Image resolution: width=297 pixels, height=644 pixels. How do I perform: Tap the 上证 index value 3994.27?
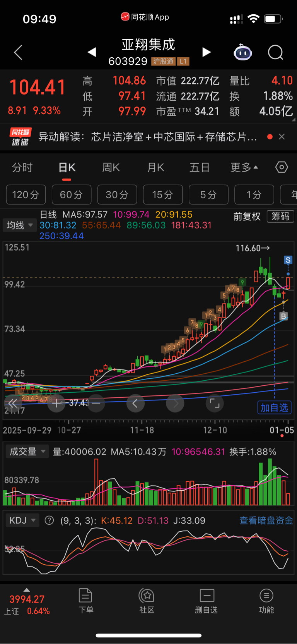[x=27, y=599]
